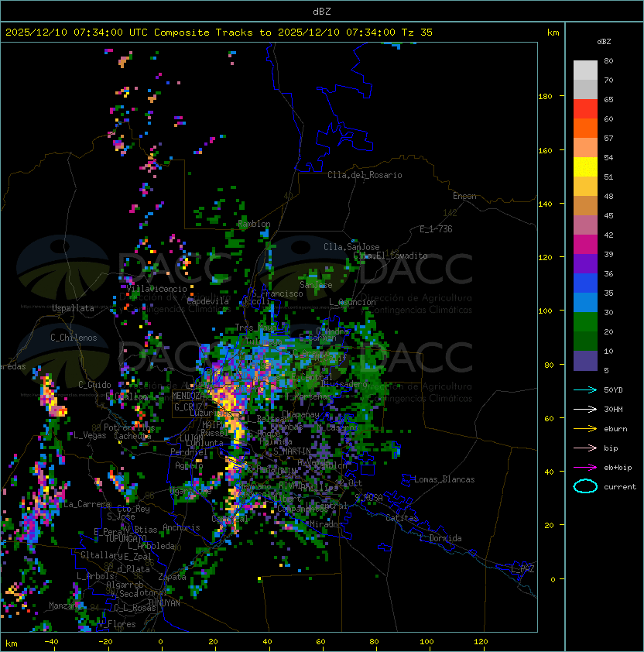Screen dimensions: 644x652
Task: Click the C_Chilenos map label
Action: tap(74, 338)
